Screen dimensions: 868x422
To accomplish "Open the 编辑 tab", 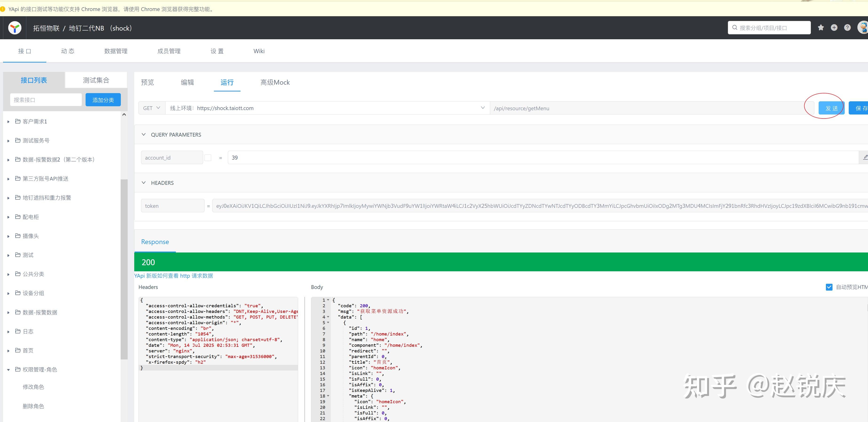I will (187, 82).
